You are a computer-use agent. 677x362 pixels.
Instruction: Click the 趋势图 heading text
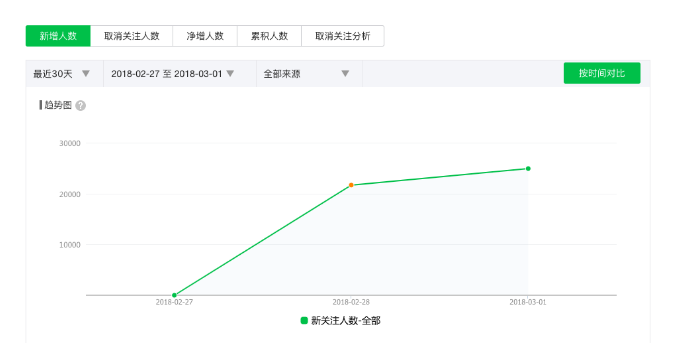[58, 105]
